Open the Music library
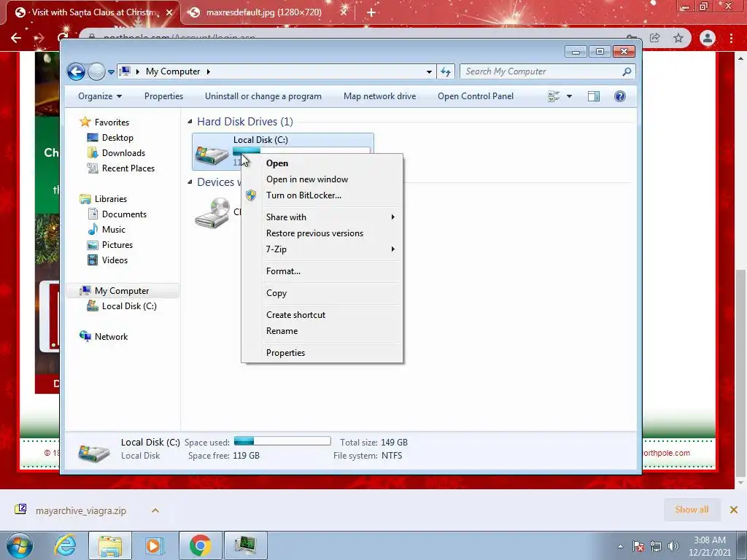747x560 pixels. 113,230
